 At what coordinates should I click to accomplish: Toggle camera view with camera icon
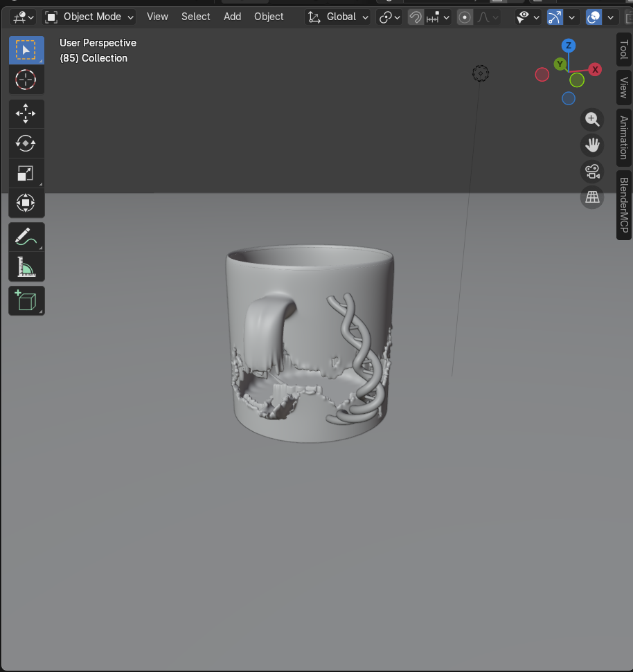(x=592, y=171)
